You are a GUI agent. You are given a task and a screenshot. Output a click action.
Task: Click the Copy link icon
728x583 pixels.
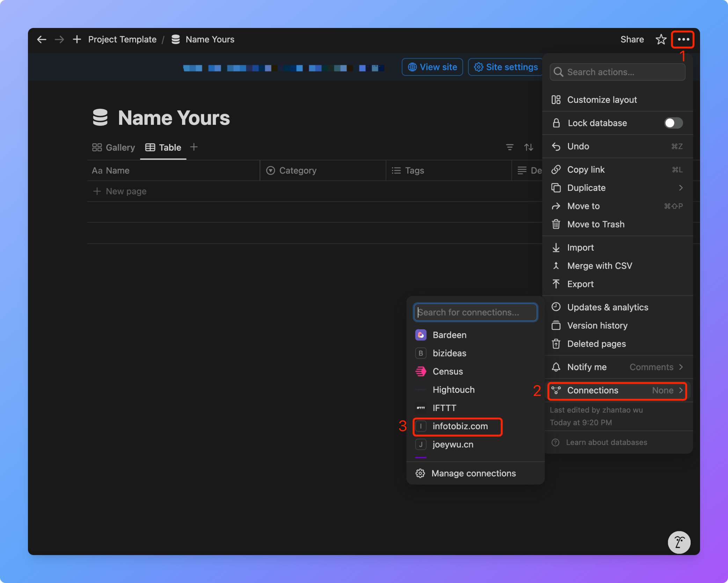click(x=556, y=170)
